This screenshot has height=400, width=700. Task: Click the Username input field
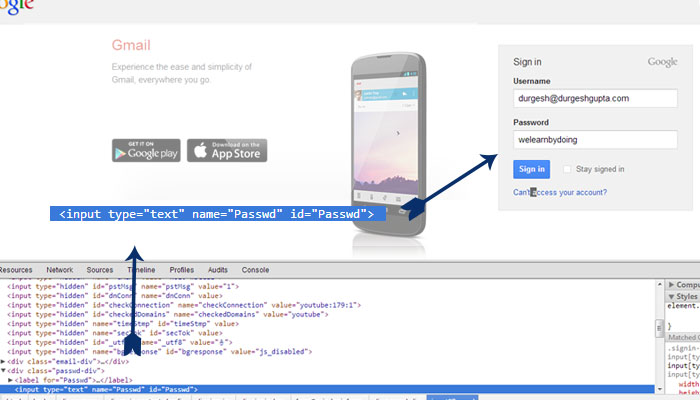point(594,99)
